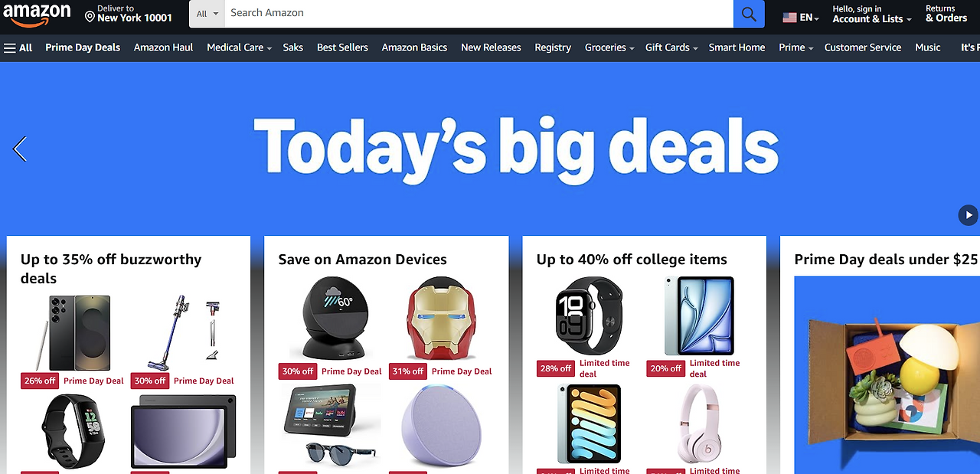The image size is (980, 474).
Task: Open the Dyson vacuum deal image
Action: click(183, 328)
